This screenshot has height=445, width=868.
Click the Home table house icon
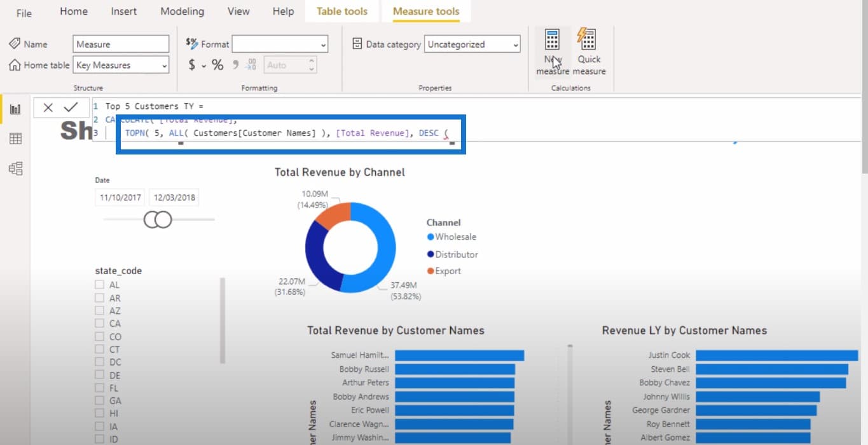click(15, 65)
